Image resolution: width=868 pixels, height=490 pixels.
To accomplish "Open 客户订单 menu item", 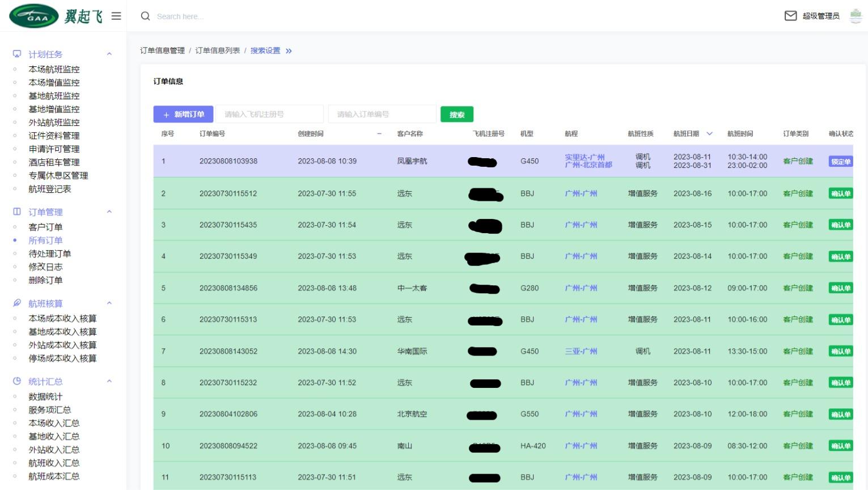I will click(x=45, y=227).
